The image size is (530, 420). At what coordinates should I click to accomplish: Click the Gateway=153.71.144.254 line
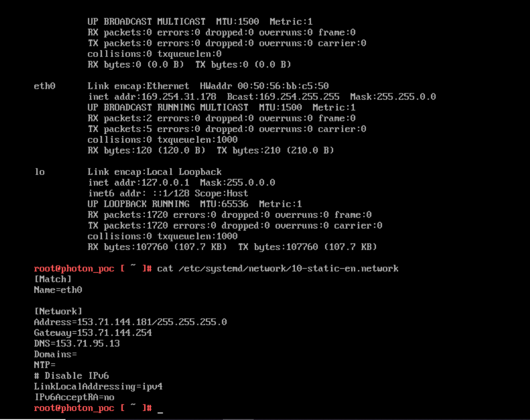coord(93,333)
